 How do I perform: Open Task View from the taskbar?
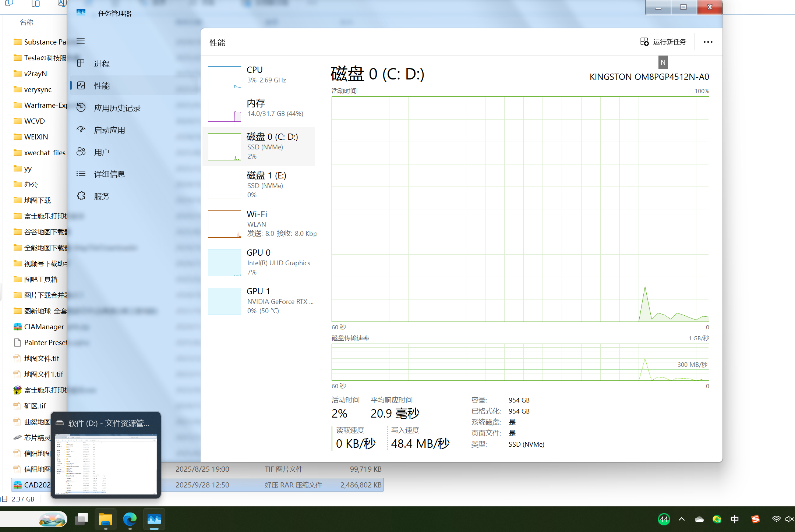[81, 519]
